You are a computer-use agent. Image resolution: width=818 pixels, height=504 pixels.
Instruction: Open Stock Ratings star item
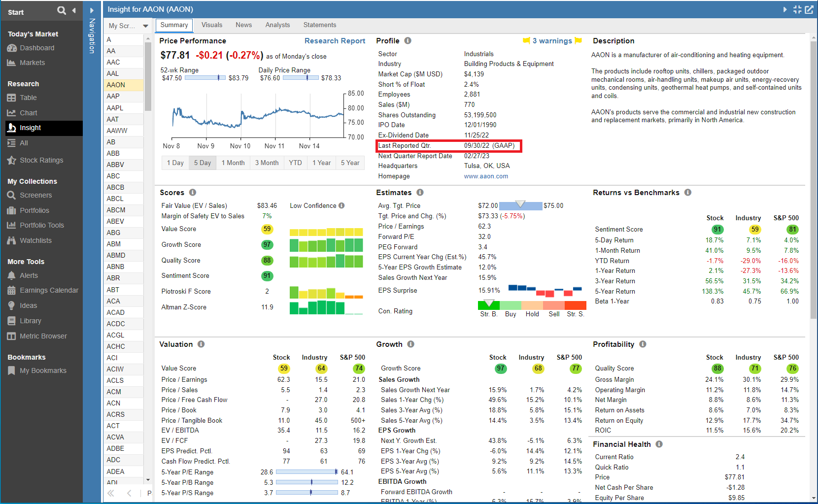pyautogui.click(x=41, y=160)
